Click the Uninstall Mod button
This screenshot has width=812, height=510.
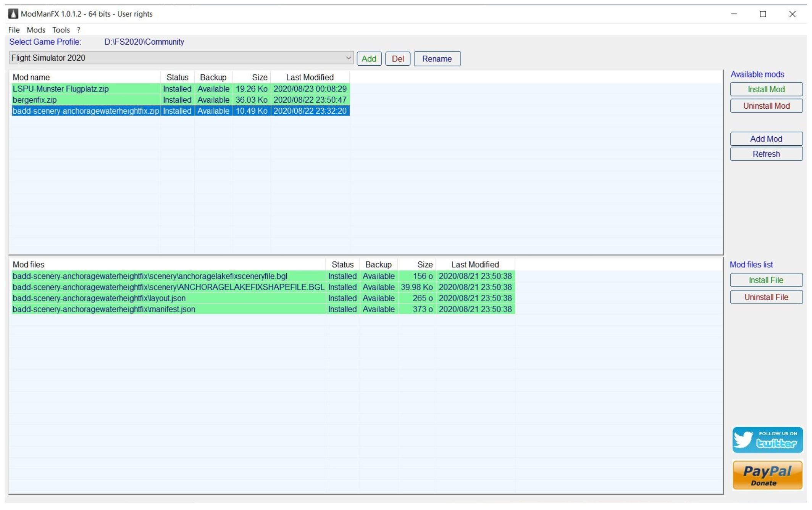tap(766, 106)
